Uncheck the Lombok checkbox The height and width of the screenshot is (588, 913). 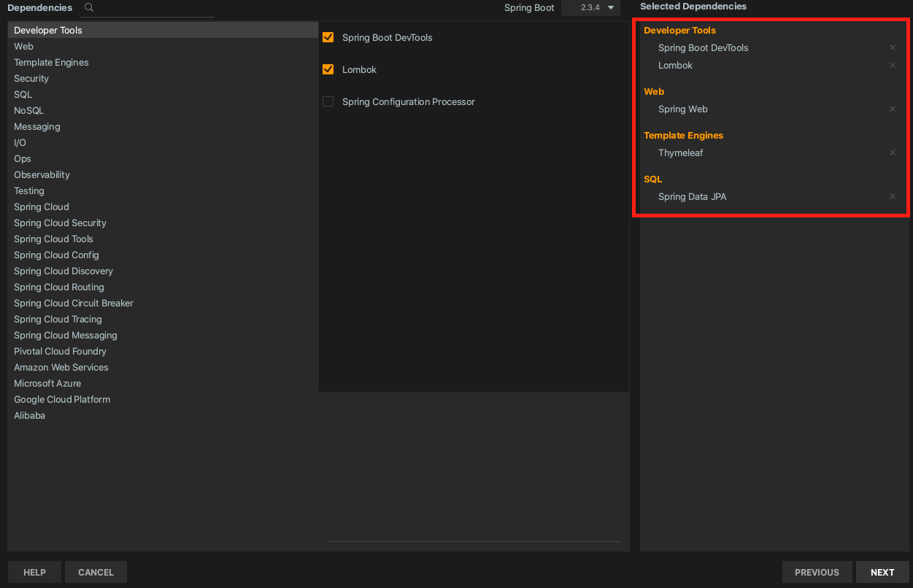click(x=328, y=69)
